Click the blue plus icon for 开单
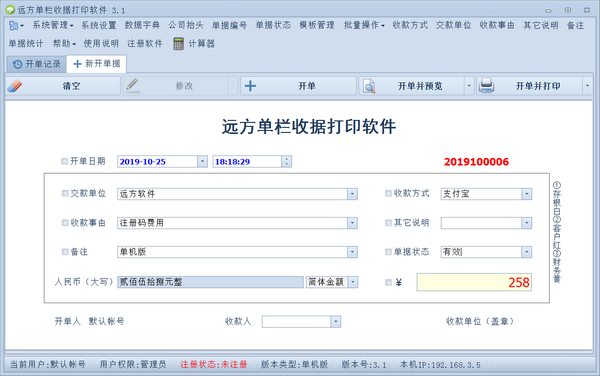The image size is (600, 376). point(250,86)
